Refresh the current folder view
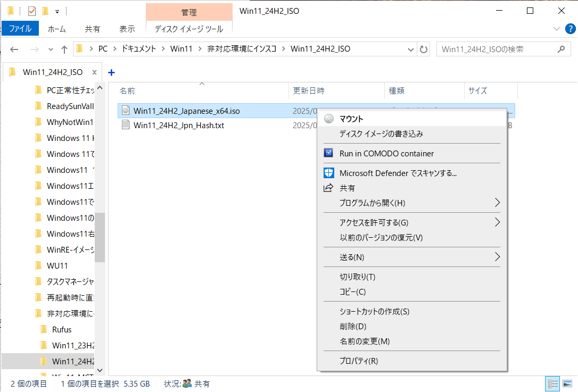This screenshot has height=392, width=578. (x=424, y=49)
